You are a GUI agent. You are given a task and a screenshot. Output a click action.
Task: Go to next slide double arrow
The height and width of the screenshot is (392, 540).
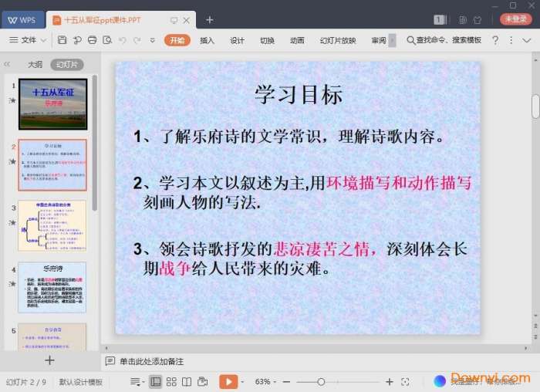[x=535, y=337]
